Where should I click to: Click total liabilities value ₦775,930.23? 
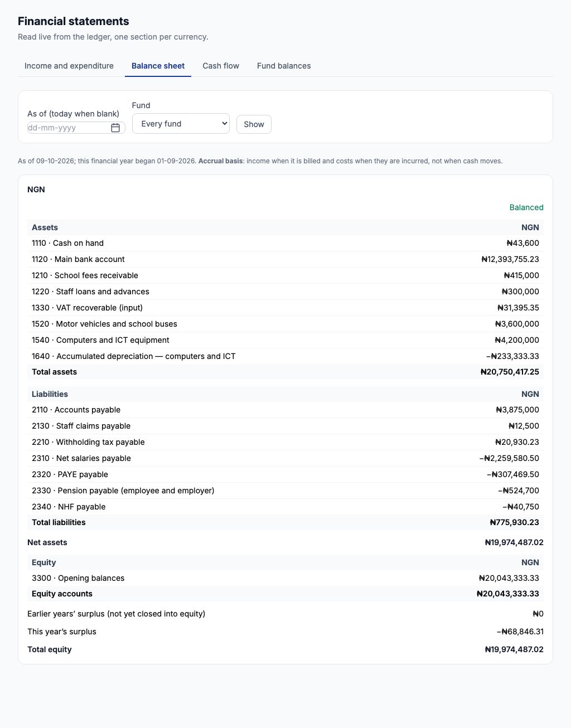point(514,522)
